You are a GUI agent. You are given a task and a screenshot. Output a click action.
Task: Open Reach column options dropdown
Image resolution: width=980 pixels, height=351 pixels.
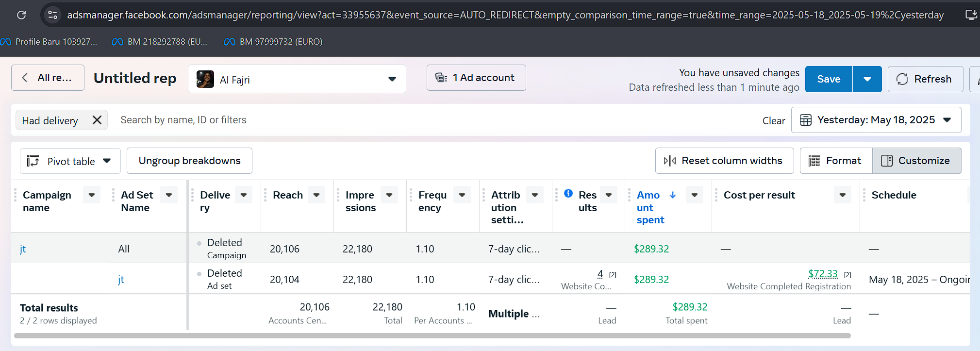pos(316,195)
